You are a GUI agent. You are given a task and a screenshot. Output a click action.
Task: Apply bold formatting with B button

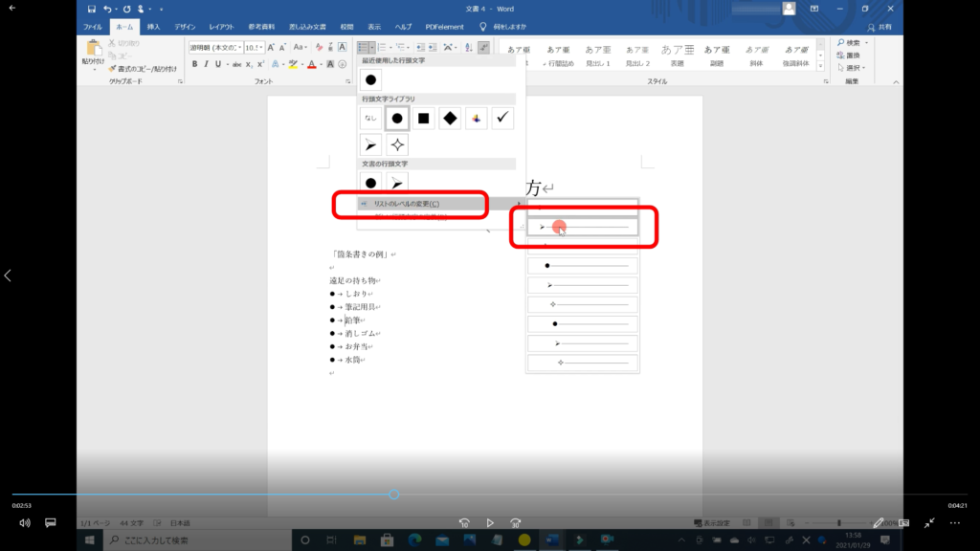point(194,64)
